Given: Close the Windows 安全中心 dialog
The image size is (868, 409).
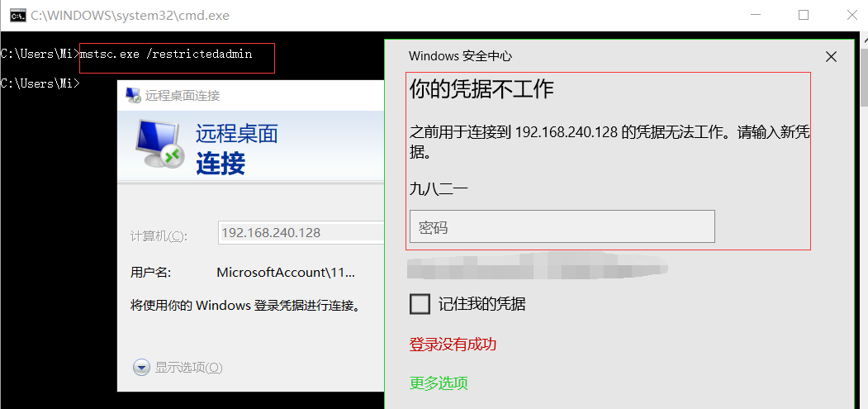Looking at the screenshot, I should (x=831, y=56).
